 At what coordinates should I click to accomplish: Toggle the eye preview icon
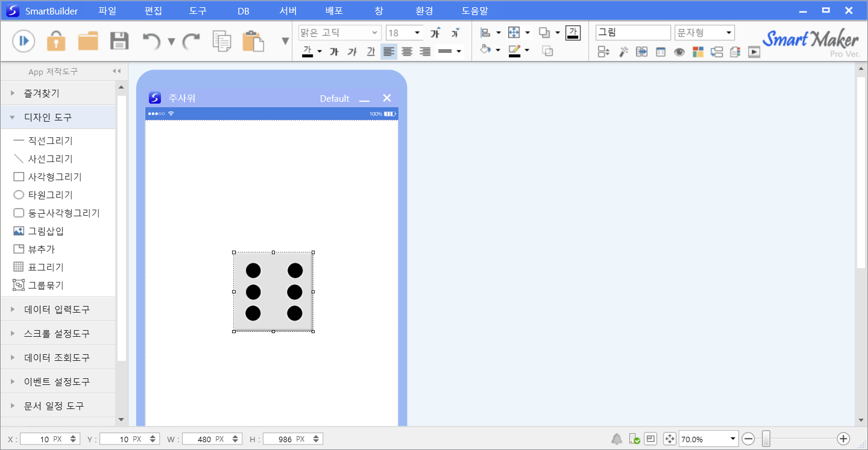pyautogui.click(x=679, y=52)
